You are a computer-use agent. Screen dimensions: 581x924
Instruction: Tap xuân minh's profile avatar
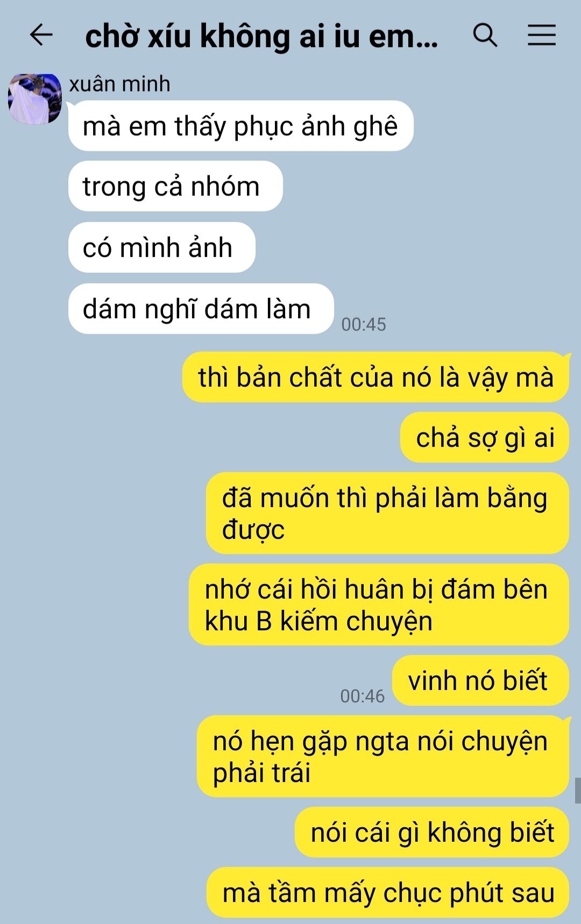click(x=35, y=99)
